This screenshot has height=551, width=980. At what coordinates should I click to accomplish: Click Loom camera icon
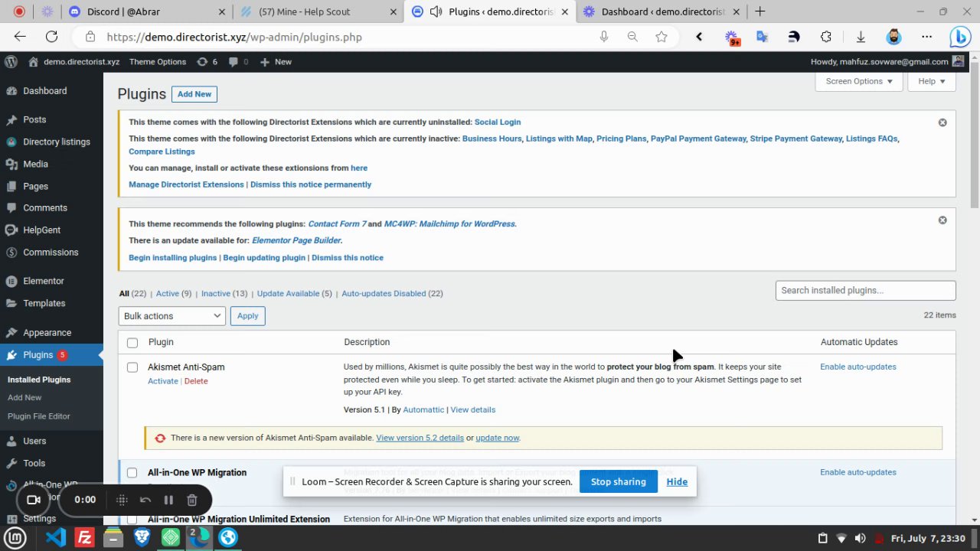click(x=34, y=500)
